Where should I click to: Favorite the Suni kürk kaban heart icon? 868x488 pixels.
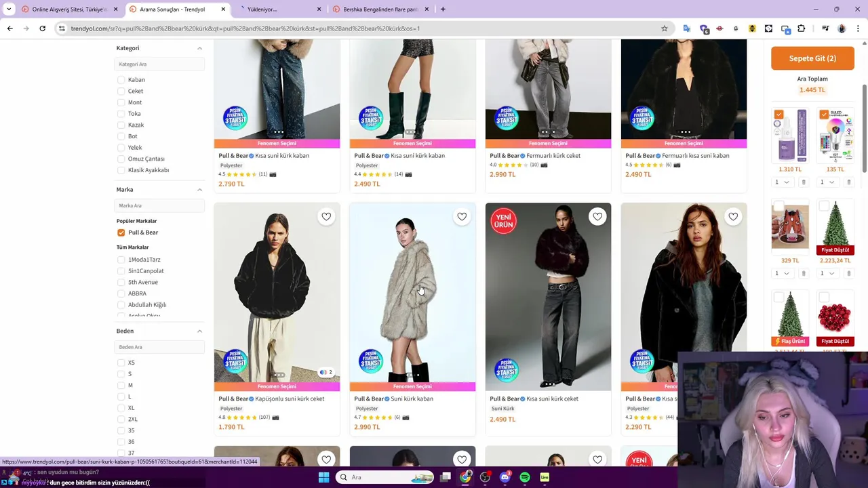click(462, 217)
